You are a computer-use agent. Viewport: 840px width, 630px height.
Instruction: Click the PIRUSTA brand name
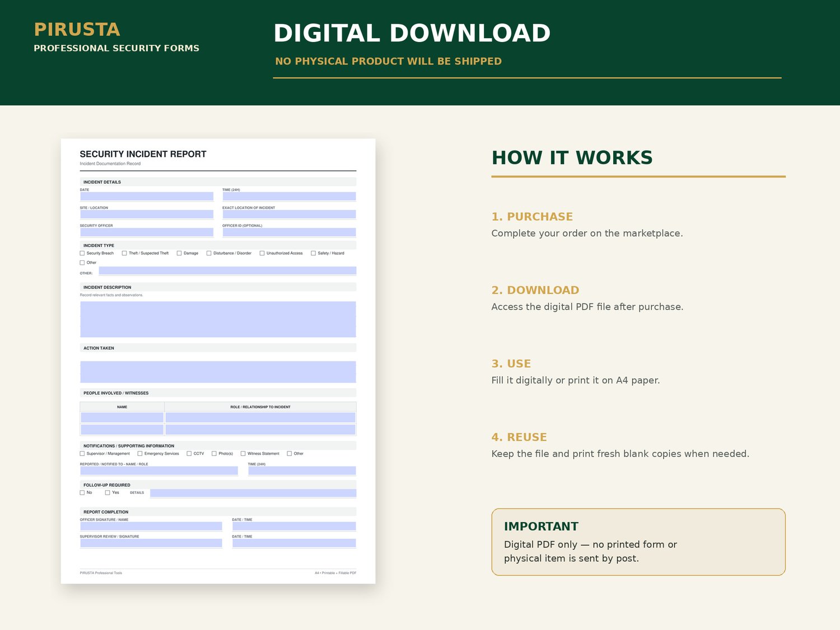click(x=77, y=29)
